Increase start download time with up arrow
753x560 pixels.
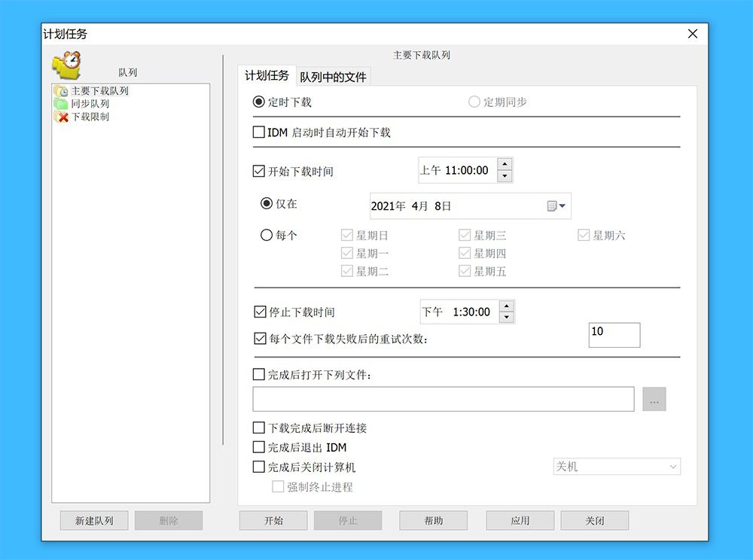[x=505, y=165]
